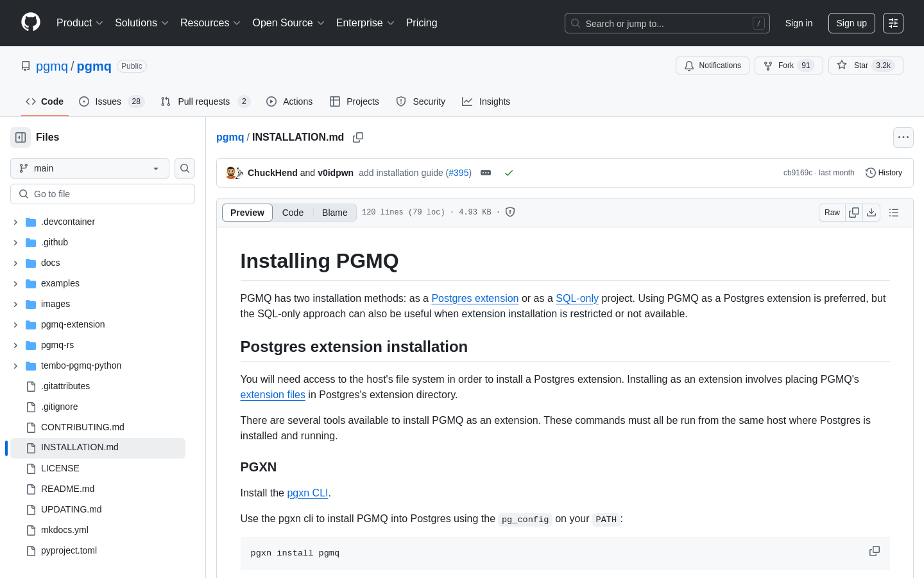Open the ChuckHend avatar image
Screen dimensions: 924x578
pyautogui.click(x=232, y=173)
